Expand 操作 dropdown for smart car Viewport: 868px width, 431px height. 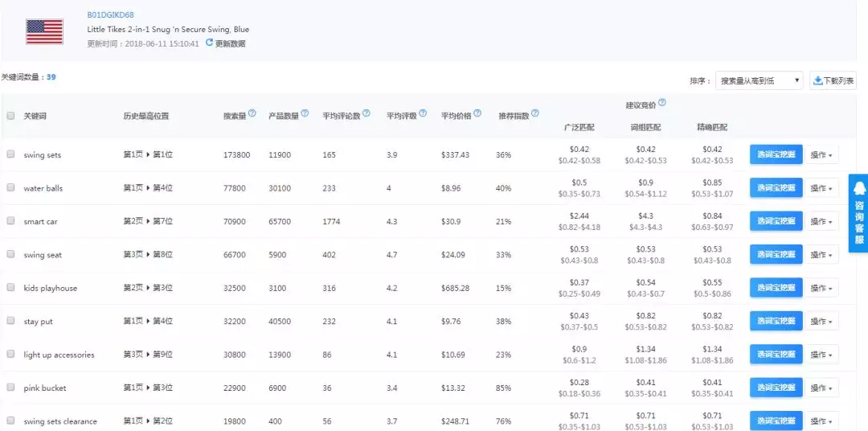(821, 222)
